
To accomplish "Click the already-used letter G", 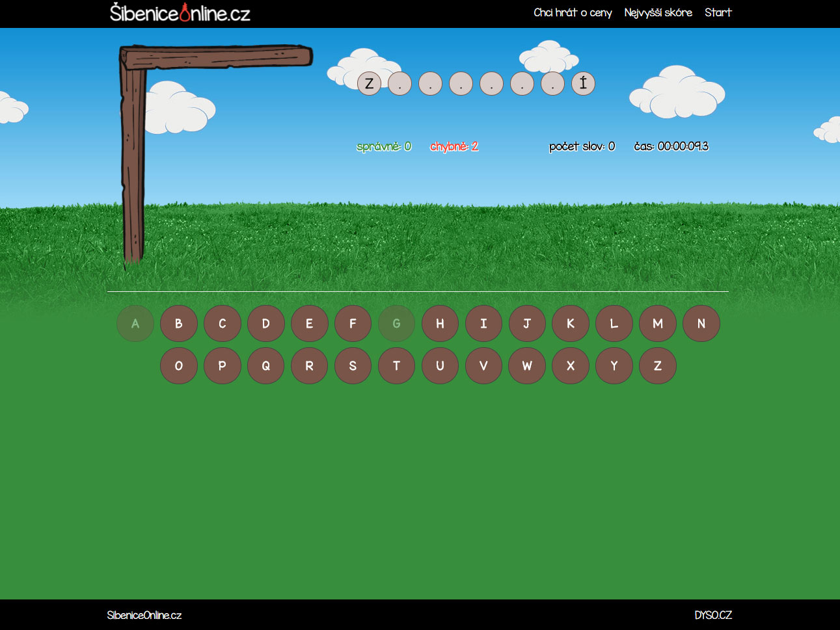I will pos(397,323).
